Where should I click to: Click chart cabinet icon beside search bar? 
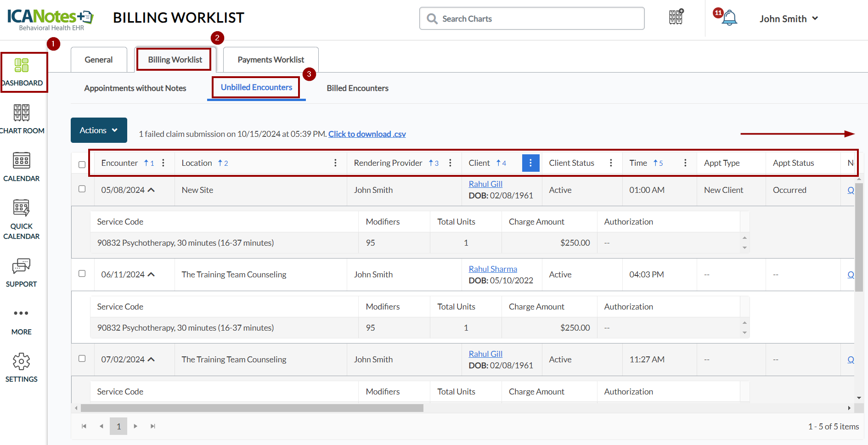(x=676, y=17)
